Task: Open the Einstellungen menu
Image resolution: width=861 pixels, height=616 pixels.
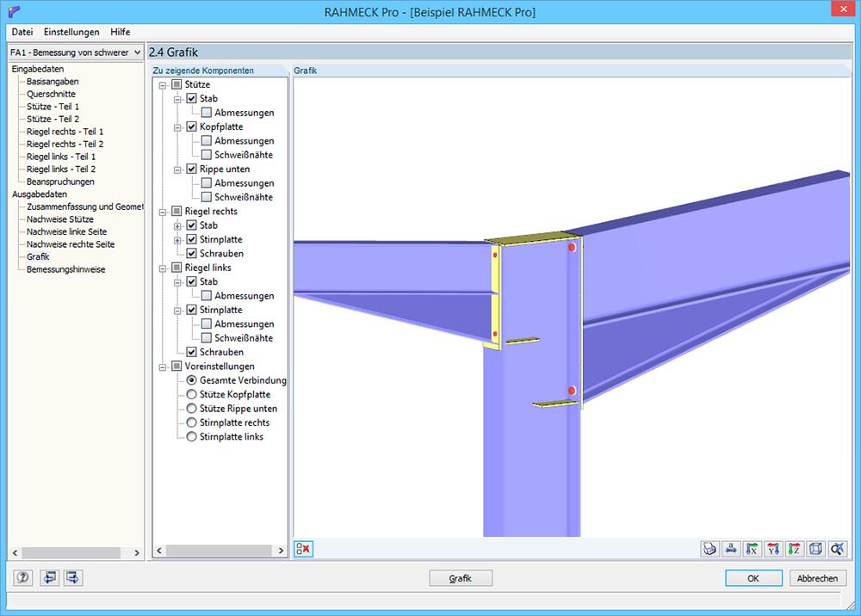Action: (71, 32)
